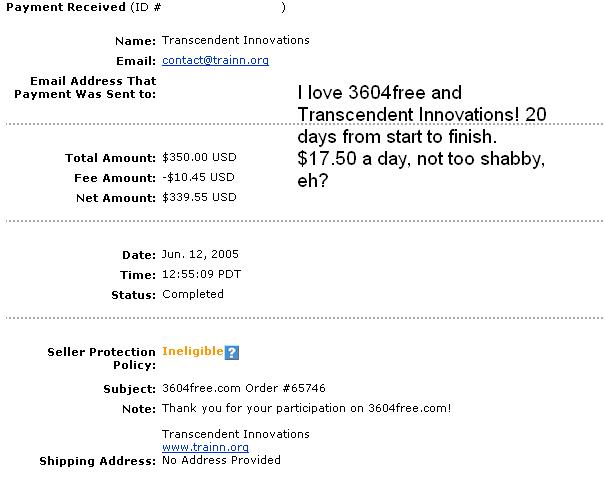Click the Total Amount value $350.00 USD

coord(199,157)
